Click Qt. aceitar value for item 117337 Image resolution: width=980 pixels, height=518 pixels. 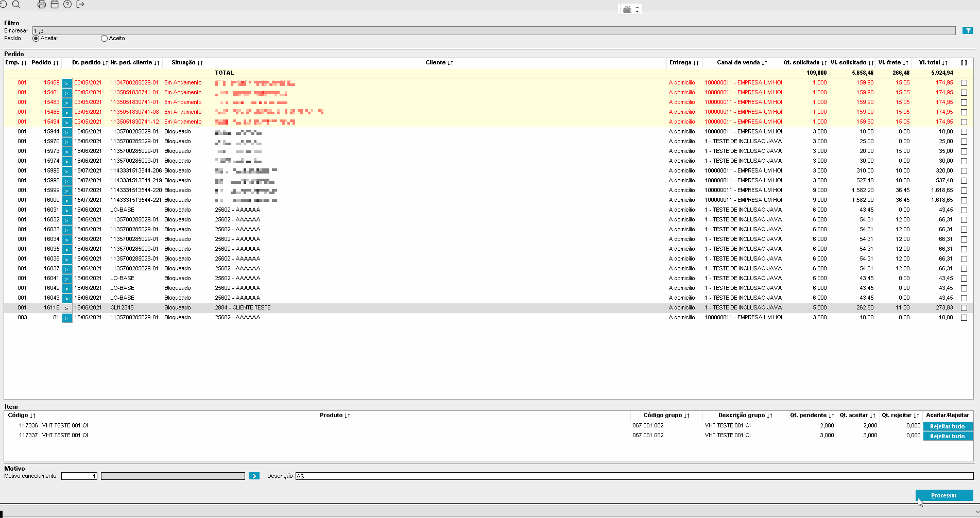(870, 436)
